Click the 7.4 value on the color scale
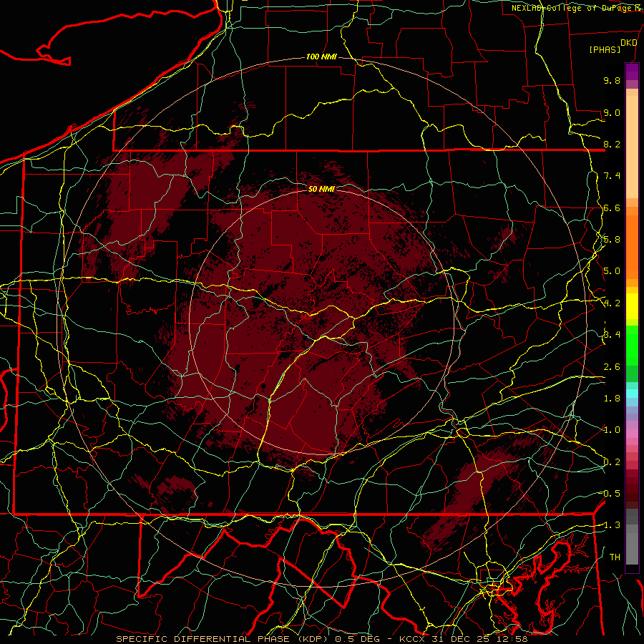This screenshot has width=644, height=644. pyautogui.click(x=612, y=176)
